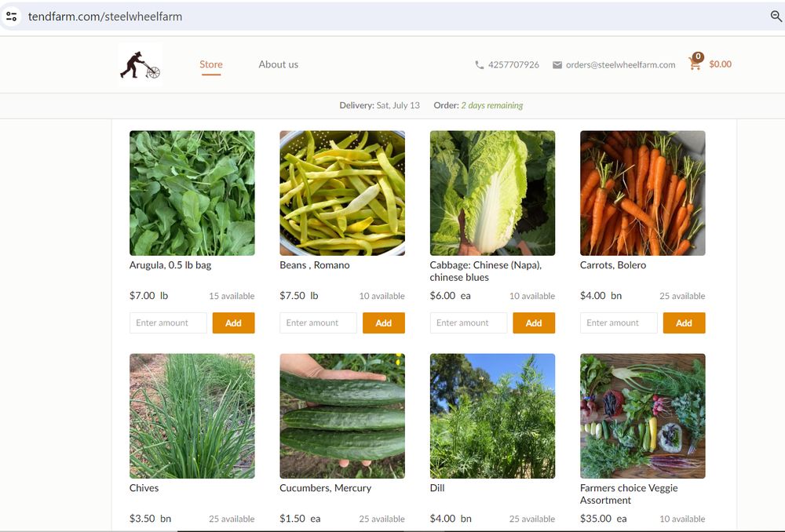Open the About us page

coord(279,64)
